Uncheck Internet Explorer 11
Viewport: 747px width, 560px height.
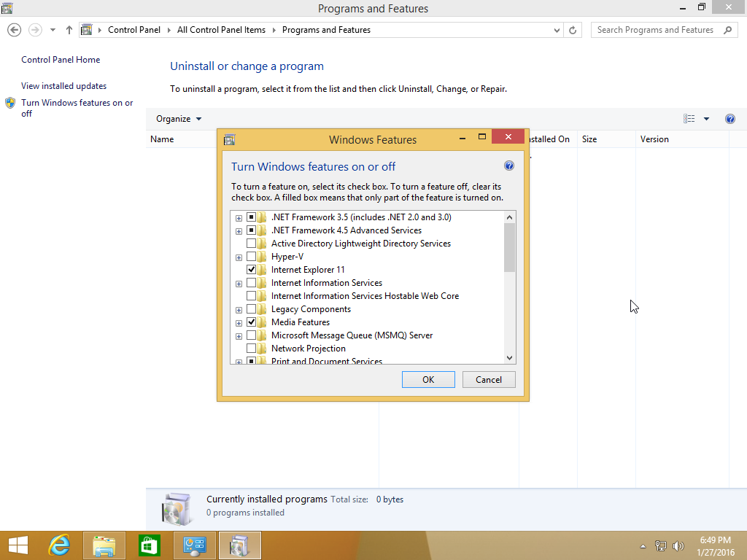251,270
